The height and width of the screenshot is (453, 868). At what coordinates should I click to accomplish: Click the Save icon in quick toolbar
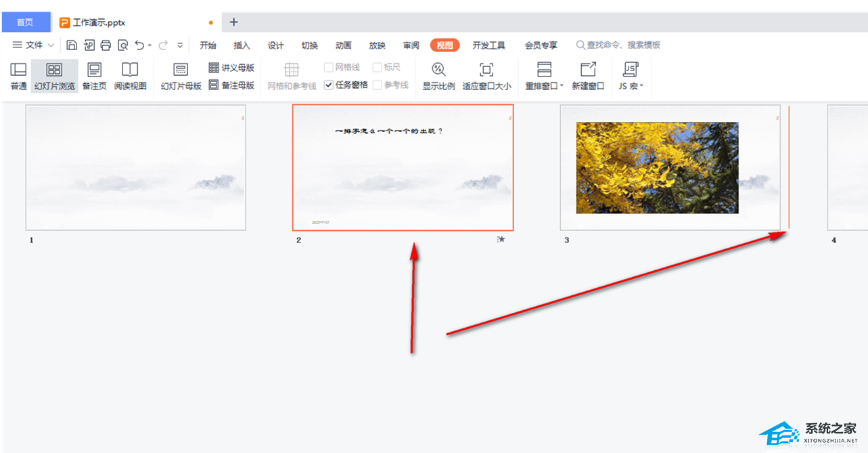tap(72, 45)
